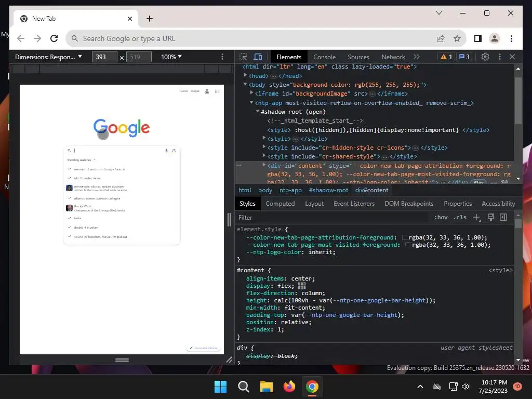Open the Properties tab
This screenshot has height=399, width=532.
(458, 204)
